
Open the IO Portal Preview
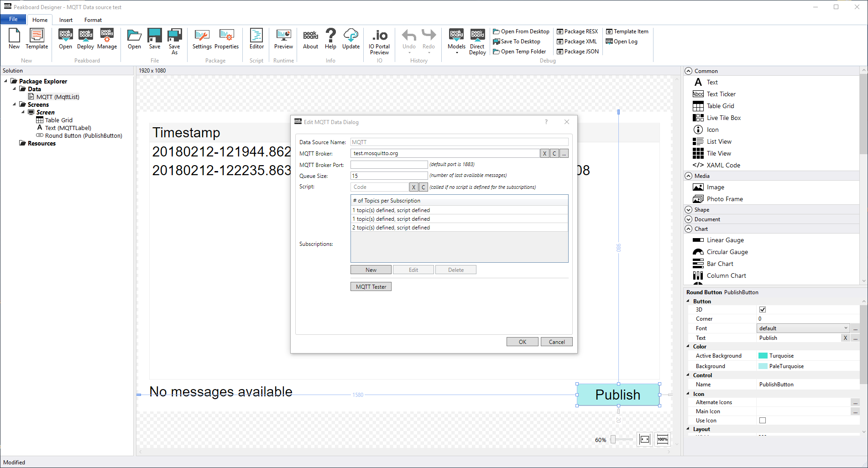click(x=379, y=41)
